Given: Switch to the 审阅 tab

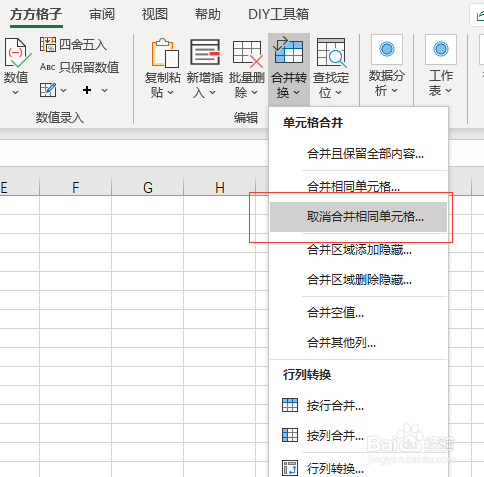Looking at the screenshot, I should click(x=102, y=14).
